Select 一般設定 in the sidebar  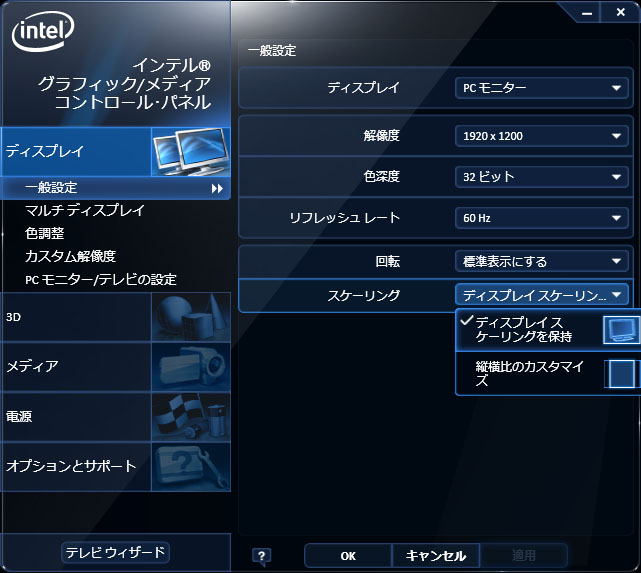pos(116,188)
